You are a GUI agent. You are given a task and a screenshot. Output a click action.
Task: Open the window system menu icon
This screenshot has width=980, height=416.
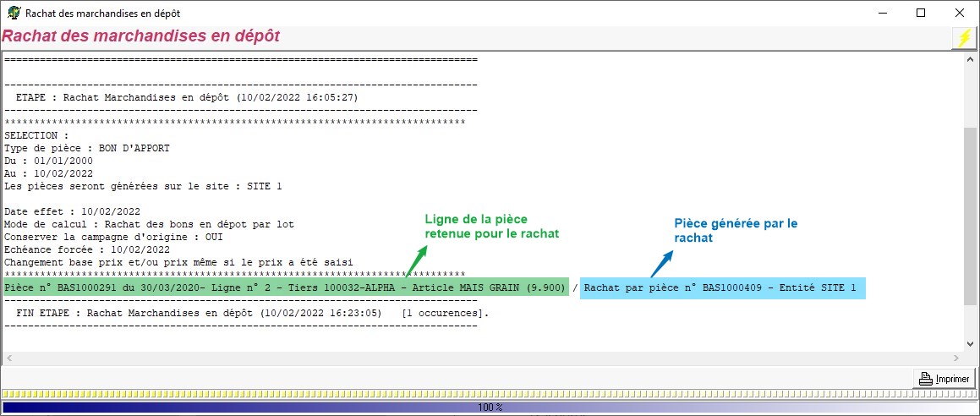(x=14, y=14)
